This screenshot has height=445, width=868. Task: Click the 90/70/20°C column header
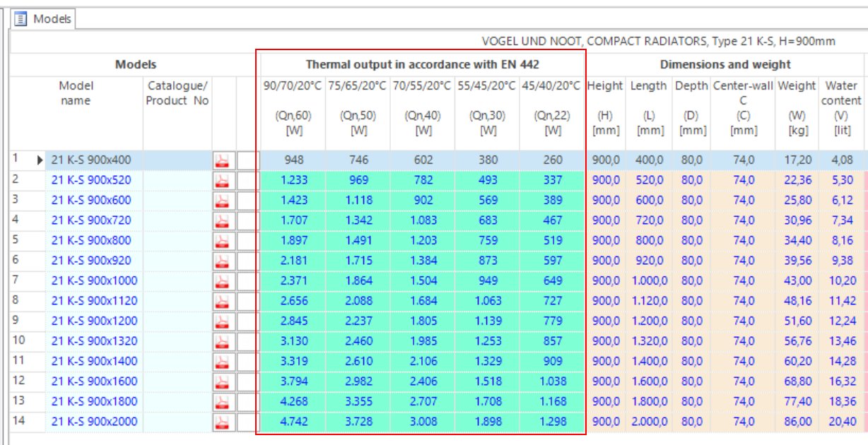pyautogui.click(x=293, y=86)
